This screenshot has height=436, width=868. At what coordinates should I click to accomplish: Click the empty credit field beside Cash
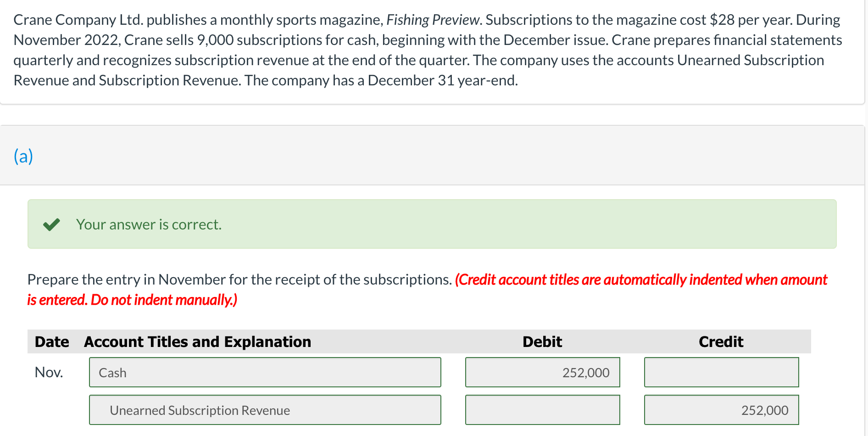coord(721,372)
